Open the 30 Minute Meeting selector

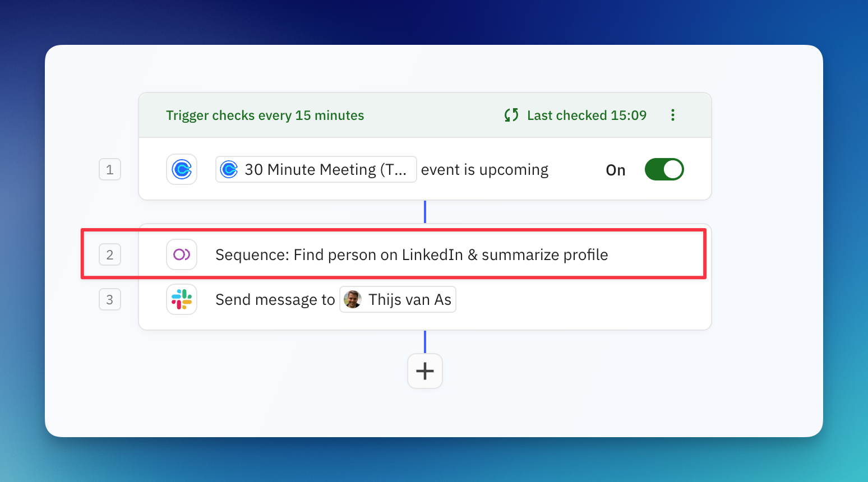tap(316, 169)
